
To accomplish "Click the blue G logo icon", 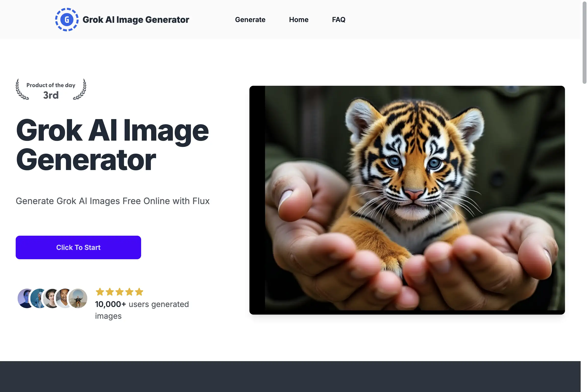I will click(67, 20).
